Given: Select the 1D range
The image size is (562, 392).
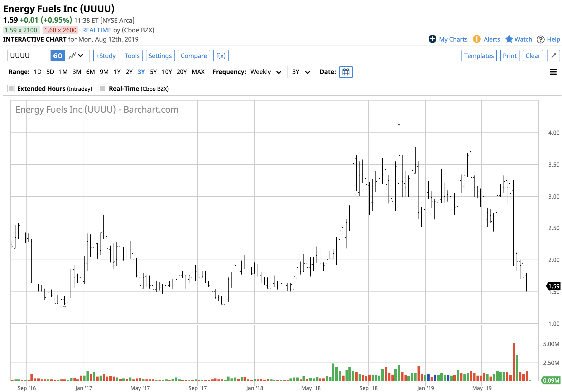Looking at the screenshot, I should [x=37, y=72].
